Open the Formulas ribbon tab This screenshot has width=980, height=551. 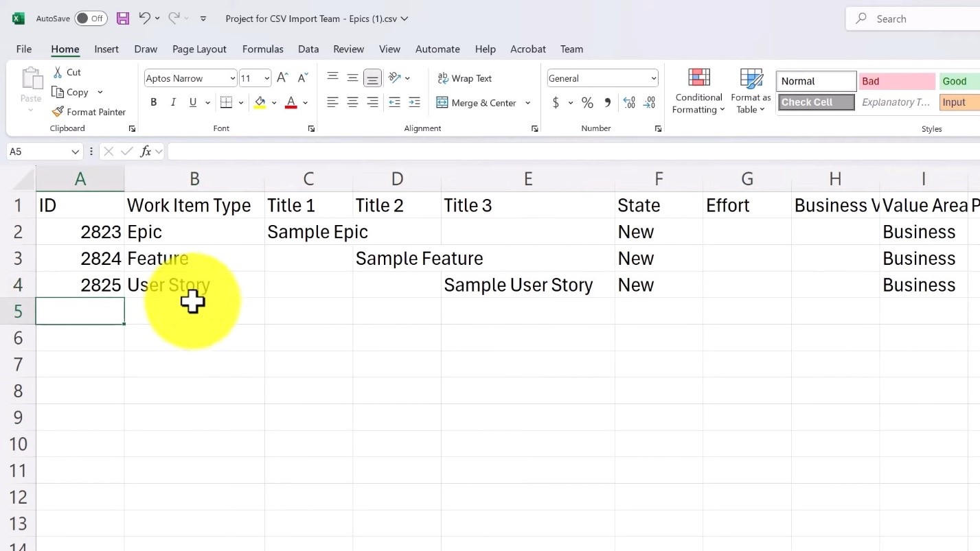pos(262,49)
